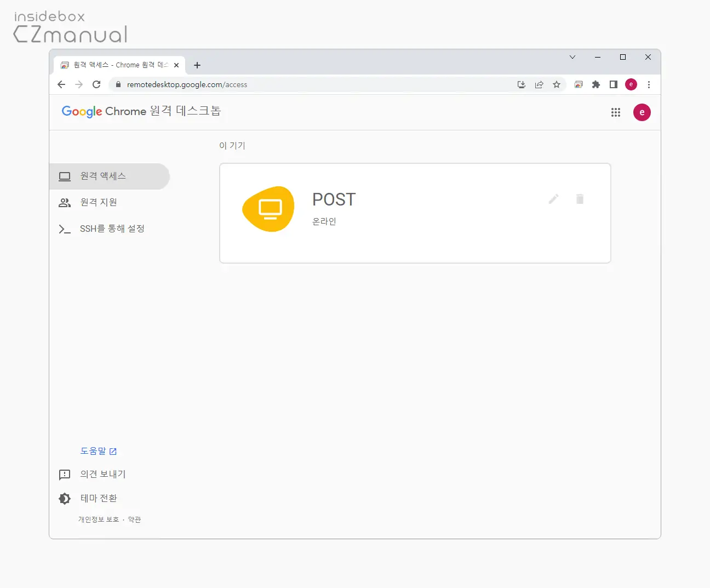
Task: Bookmark this page with the star icon
Action: (x=557, y=84)
